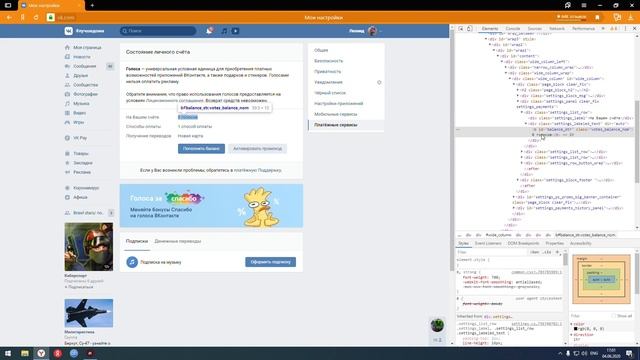Open the Денежные переводы tab
Screen dimensions: 640x360
click(178, 241)
